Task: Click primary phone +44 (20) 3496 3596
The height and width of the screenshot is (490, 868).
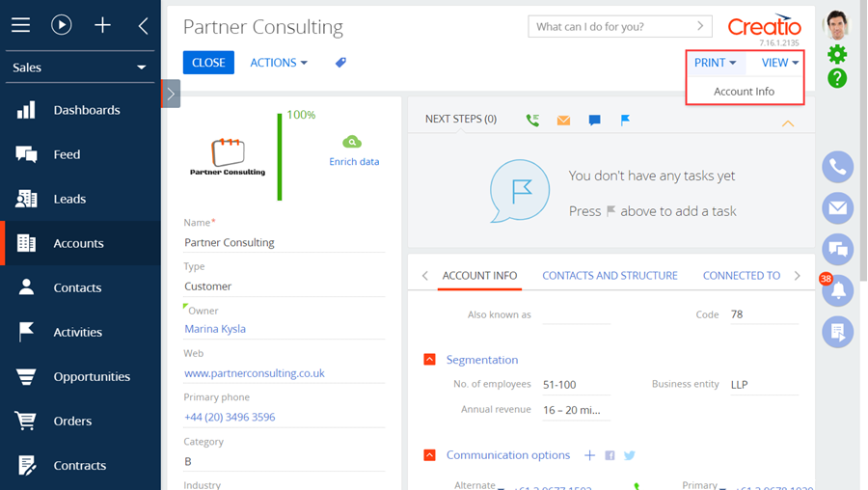Action: 230,417
